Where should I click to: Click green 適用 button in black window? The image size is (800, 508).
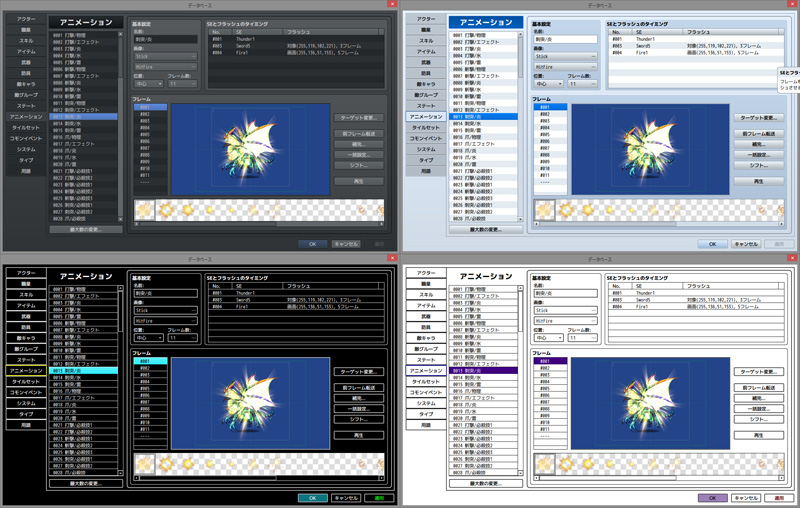[x=379, y=498]
